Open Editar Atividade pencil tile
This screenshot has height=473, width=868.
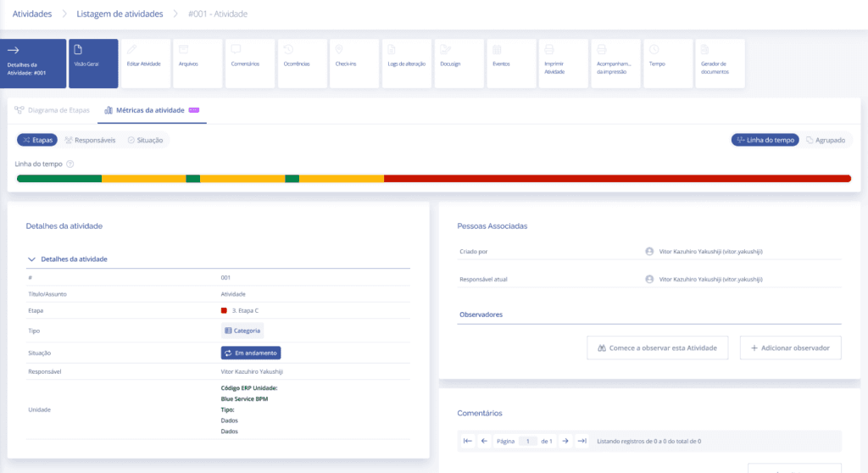[x=145, y=63]
